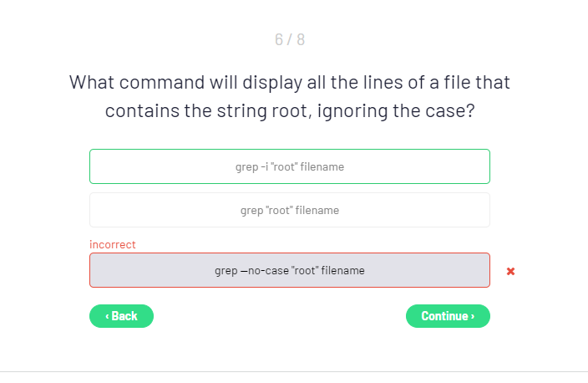Click the middle unselected answer box
This screenshot has width=588, height=383.
click(x=289, y=210)
